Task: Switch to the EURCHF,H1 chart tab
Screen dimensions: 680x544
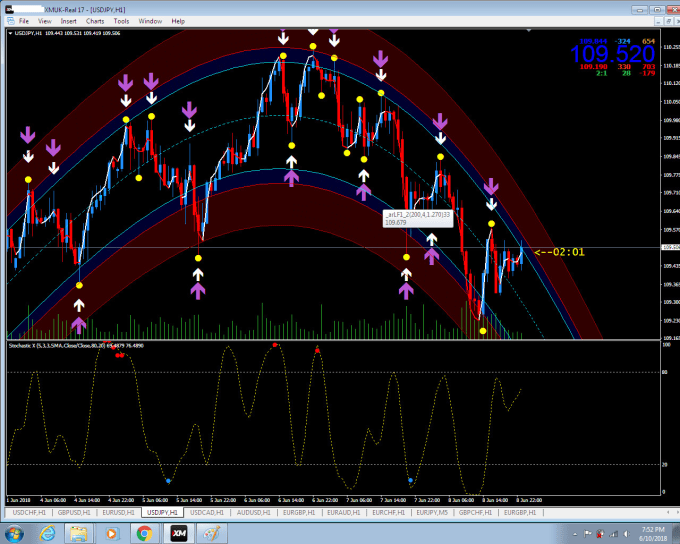Action: point(389,512)
